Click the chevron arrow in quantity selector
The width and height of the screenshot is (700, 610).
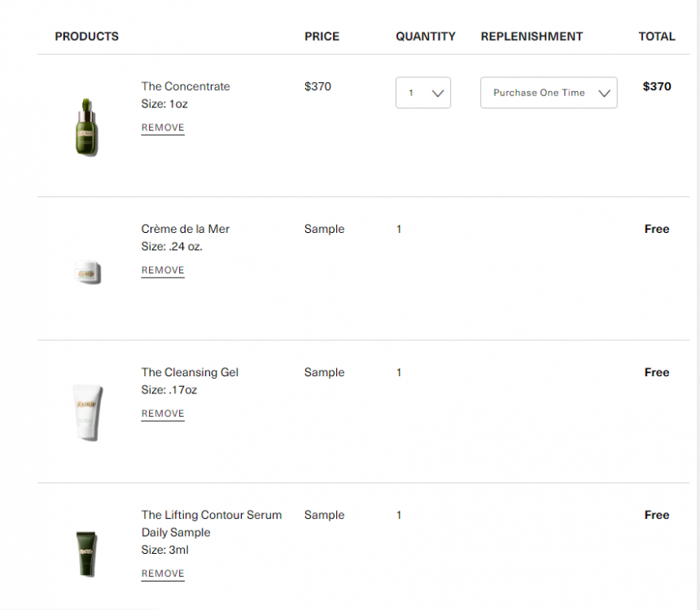438,94
